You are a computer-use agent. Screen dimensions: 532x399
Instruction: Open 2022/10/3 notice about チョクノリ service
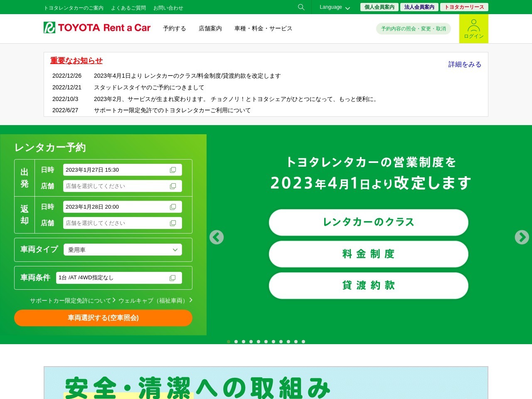[236, 99]
